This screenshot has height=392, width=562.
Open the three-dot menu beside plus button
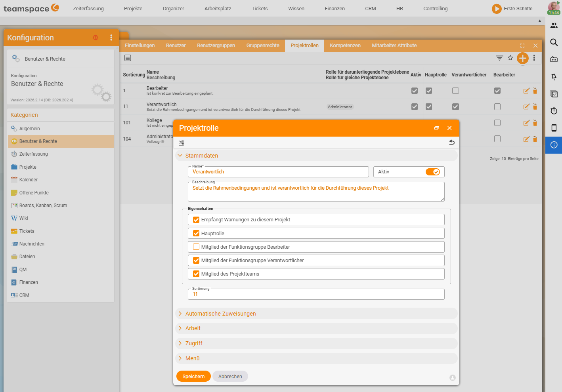[x=534, y=58]
